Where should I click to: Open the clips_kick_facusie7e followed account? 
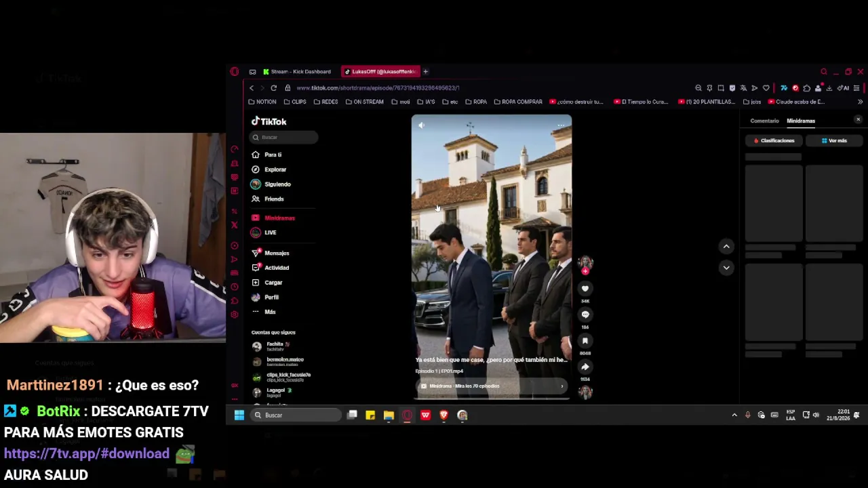[281, 378]
